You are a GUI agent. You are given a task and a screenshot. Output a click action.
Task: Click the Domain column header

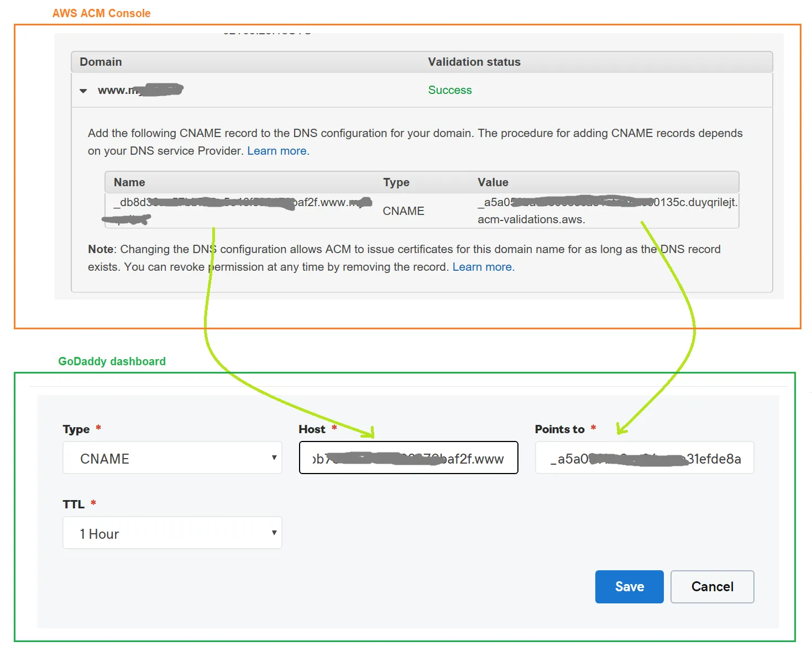coord(101,62)
